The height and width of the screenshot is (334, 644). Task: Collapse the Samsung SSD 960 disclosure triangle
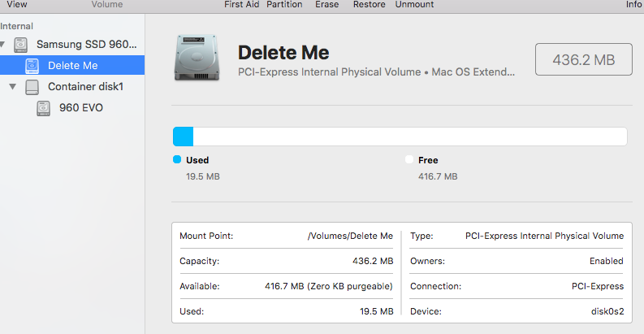(2, 44)
